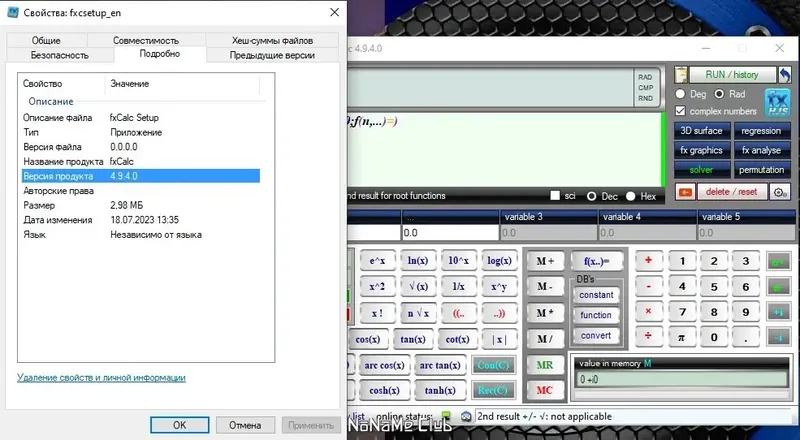This screenshot has width=800, height=440.
Task: Open the fx graphics module
Action: pos(701,150)
